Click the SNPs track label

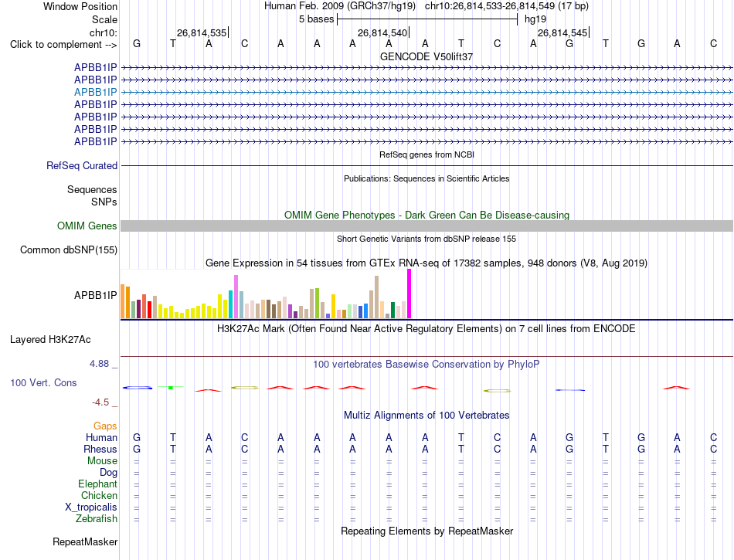(x=104, y=202)
